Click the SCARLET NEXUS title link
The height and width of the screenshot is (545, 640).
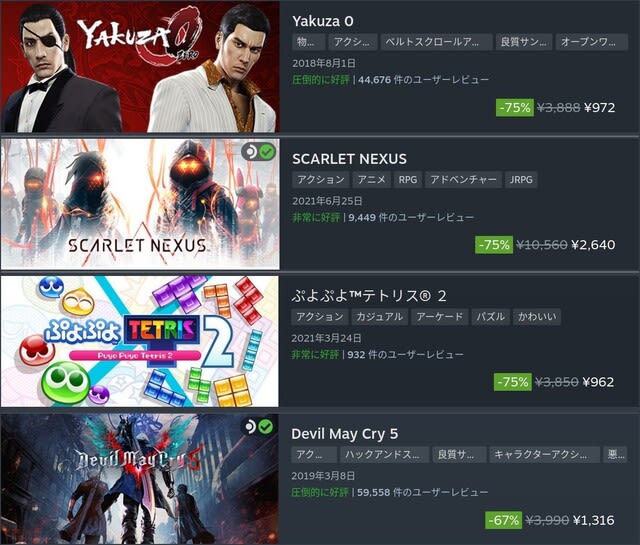tap(349, 159)
